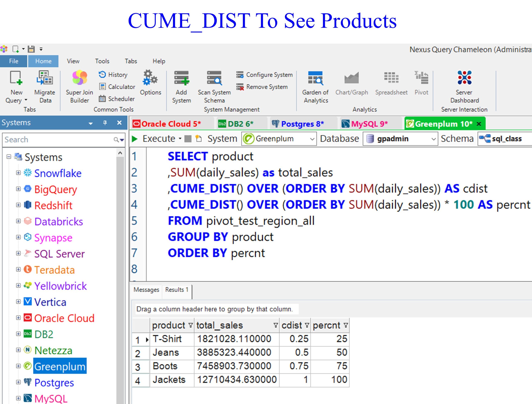Open the System Greenplum dropdown
This screenshot has width=532, height=404.
[312, 139]
